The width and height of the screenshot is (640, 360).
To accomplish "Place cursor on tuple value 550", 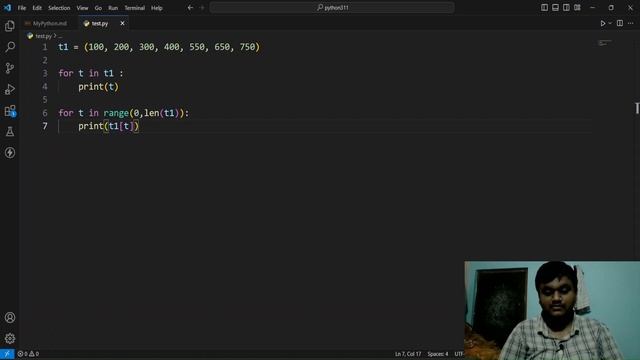I will 197,47.
